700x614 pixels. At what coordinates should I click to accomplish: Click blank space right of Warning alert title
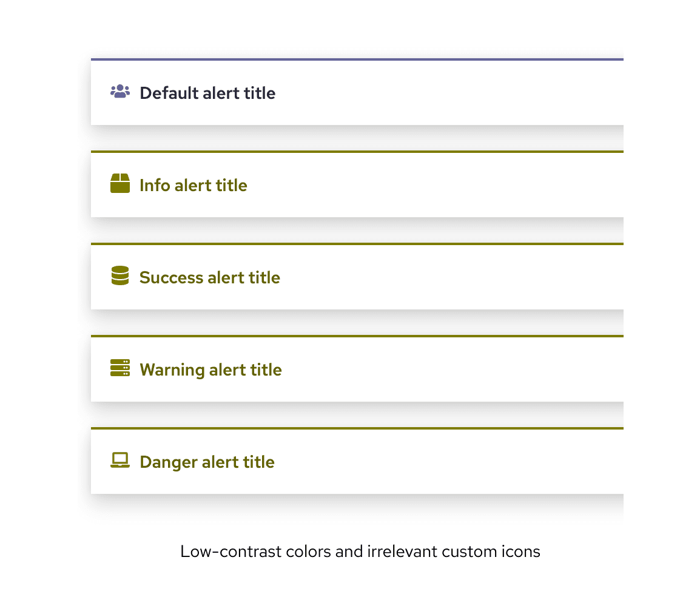tap(449, 370)
